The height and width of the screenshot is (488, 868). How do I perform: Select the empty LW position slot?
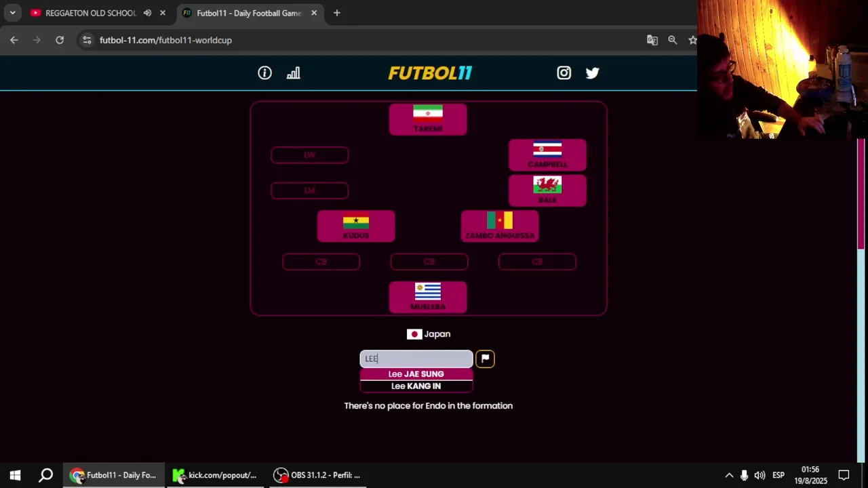coord(309,155)
